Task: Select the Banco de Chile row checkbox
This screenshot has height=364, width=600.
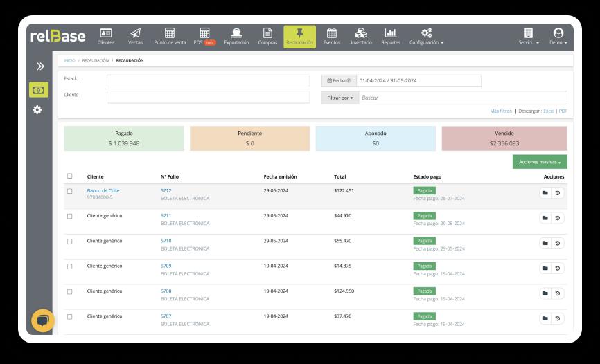Action: [69, 191]
